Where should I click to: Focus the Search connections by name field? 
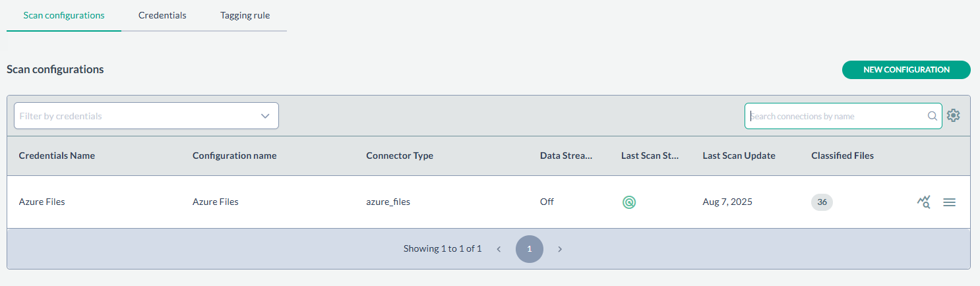[x=838, y=116]
